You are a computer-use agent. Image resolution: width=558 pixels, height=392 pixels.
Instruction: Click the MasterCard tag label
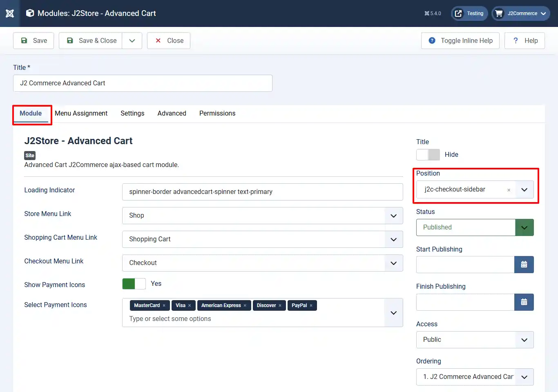[147, 305]
